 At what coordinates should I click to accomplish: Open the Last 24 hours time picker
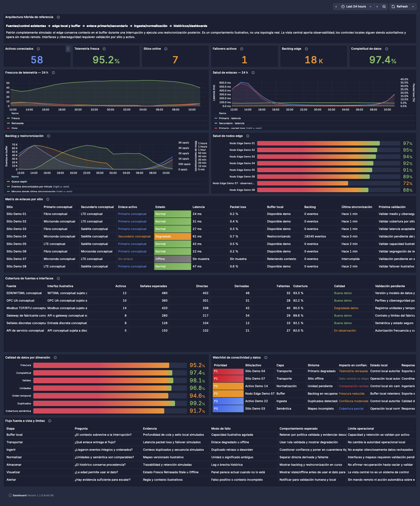pyautogui.click(x=356, y=7)
